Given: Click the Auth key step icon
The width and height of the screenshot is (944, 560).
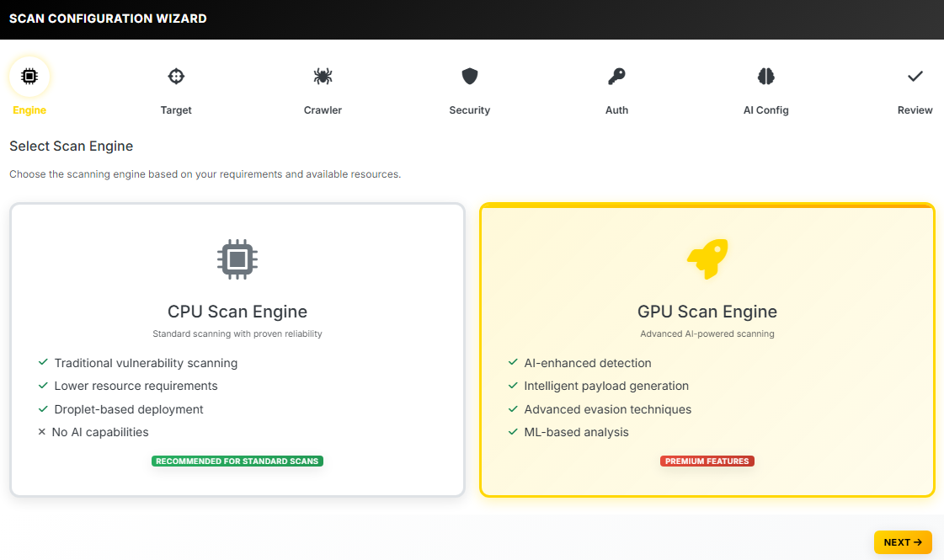Looking at the screenshot, I should 616,77.
